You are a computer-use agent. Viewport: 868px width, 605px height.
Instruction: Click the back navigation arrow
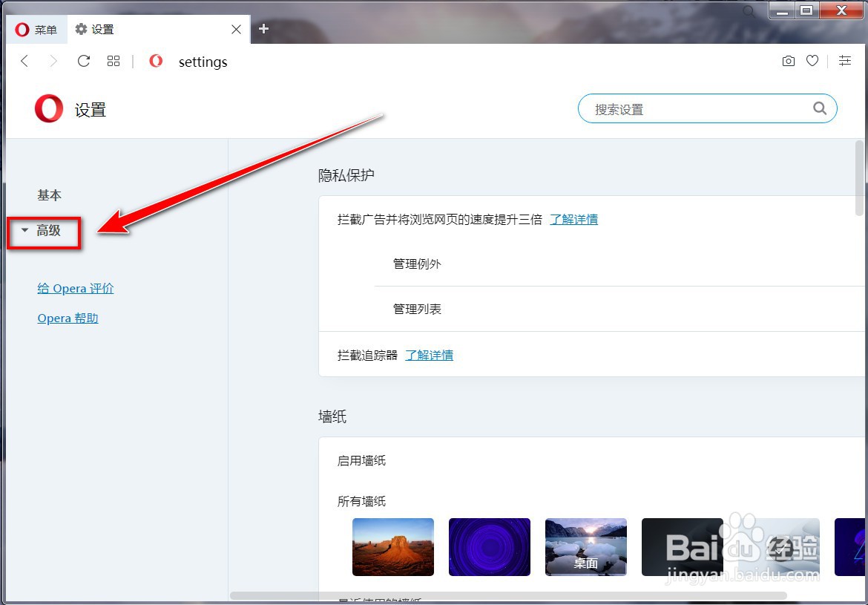point(24,61)
